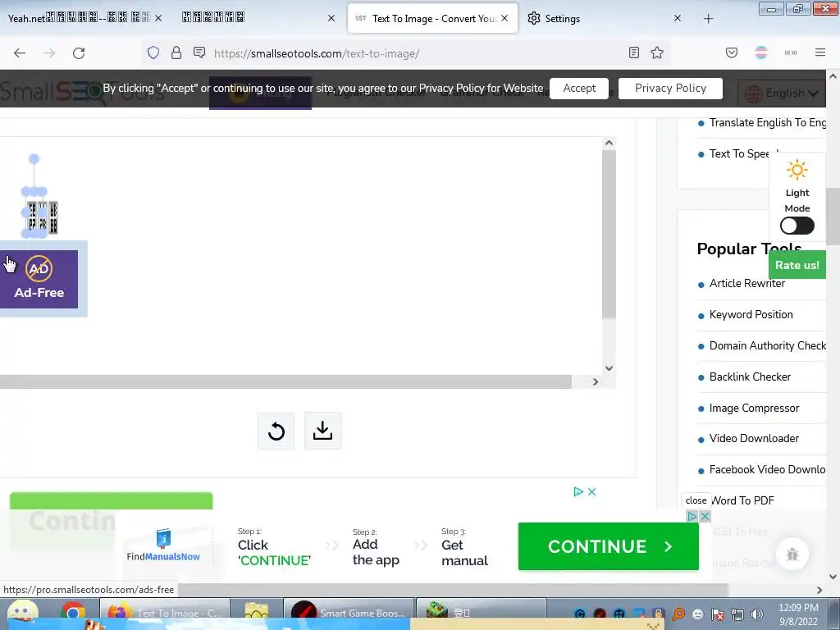Toggle the Light Mode switch
This screenshot has height=630, width=840.
click(x=797, y=226)
